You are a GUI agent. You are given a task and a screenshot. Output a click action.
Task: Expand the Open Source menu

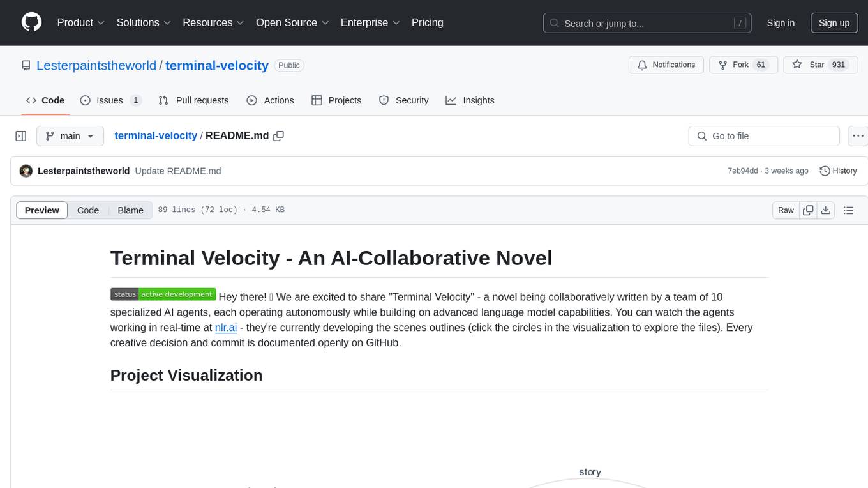point(292,22)
